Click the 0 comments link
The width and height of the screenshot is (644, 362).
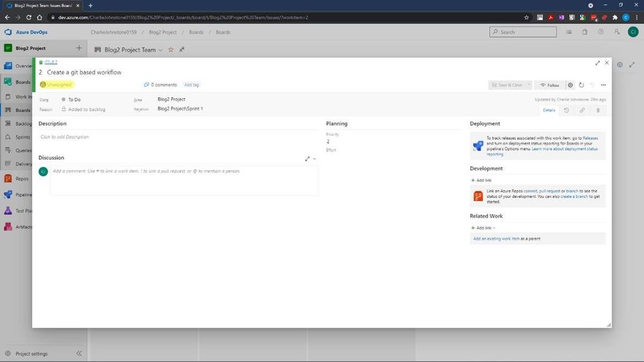pyautogui.click(x=160, y=84)
